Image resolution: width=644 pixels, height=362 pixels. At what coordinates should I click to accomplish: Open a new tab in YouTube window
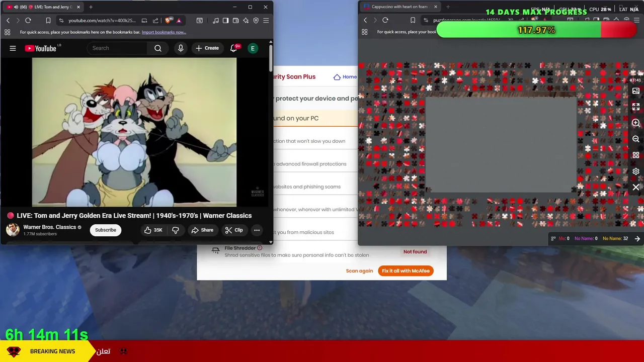click(x=91, y=7)
